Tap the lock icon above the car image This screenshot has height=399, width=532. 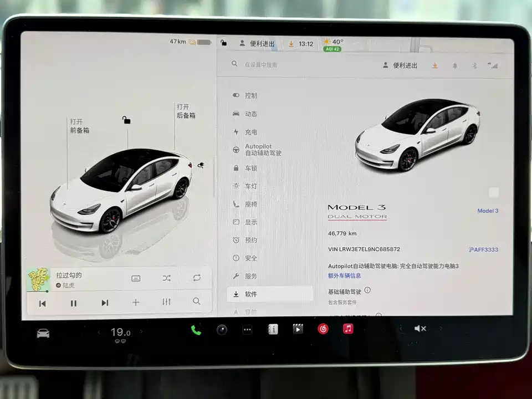126,120
